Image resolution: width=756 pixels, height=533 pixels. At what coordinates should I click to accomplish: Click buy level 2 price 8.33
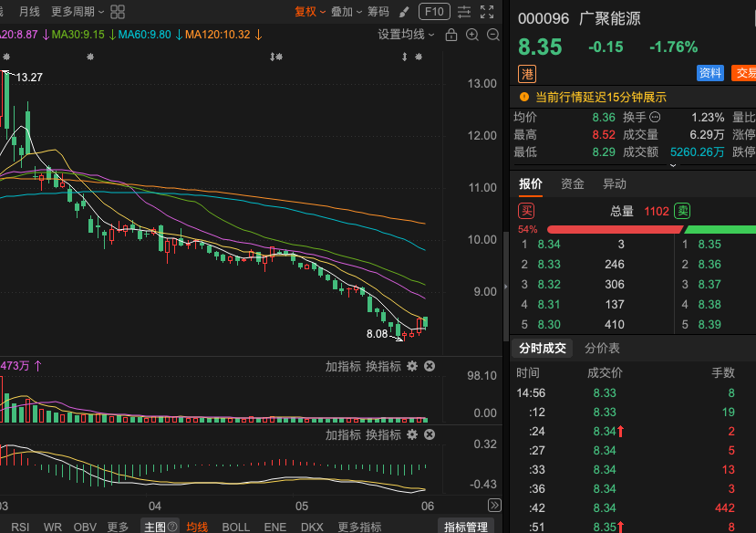coord(549,265)
